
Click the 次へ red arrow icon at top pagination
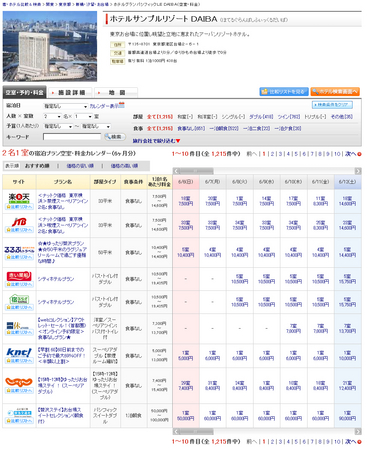tap(359, 154)
